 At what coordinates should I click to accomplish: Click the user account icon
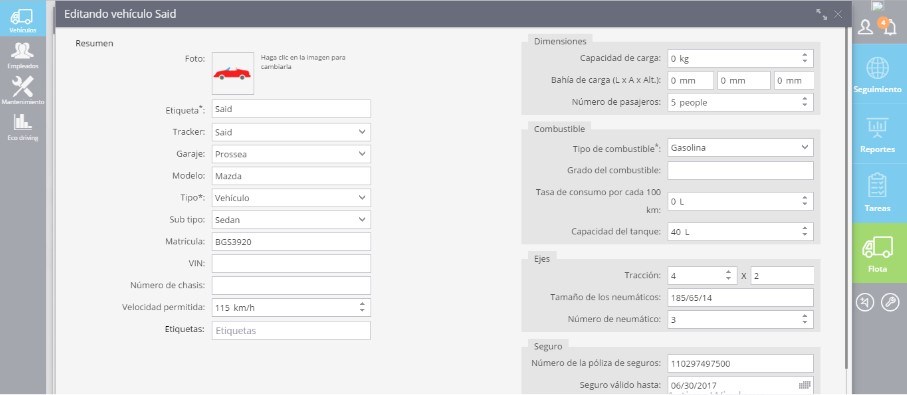865,27
